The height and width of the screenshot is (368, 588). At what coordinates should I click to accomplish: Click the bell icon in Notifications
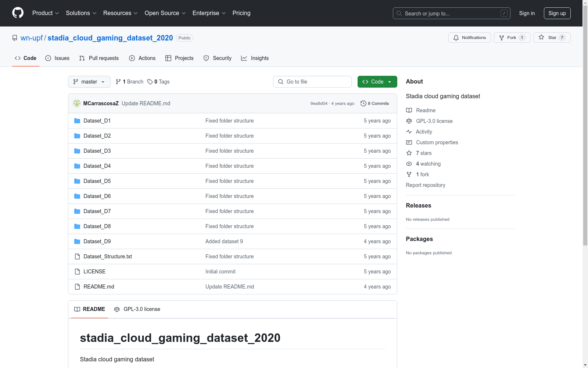456,38
